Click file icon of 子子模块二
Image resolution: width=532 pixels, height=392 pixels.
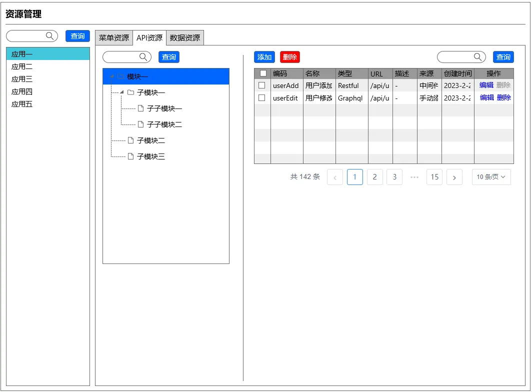[x=141, y=124]
